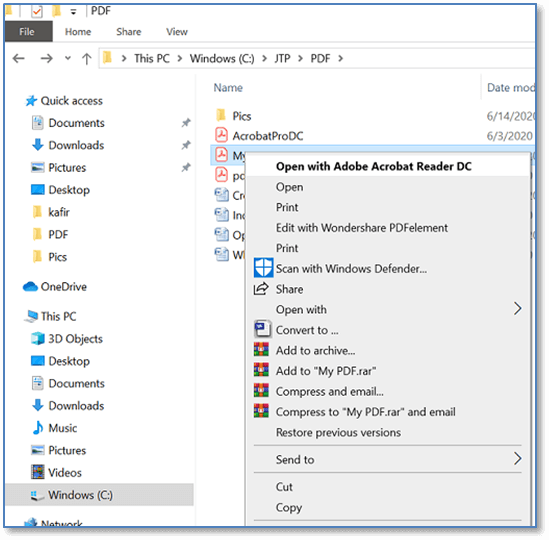This screenshot has width=549, height=540.
Task: Expand the Open with submenu arrow
Action: tap(517, 309)
